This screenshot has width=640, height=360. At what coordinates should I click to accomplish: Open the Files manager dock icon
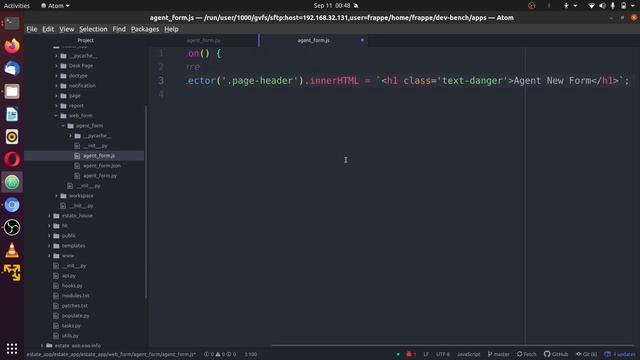[12, 91]
